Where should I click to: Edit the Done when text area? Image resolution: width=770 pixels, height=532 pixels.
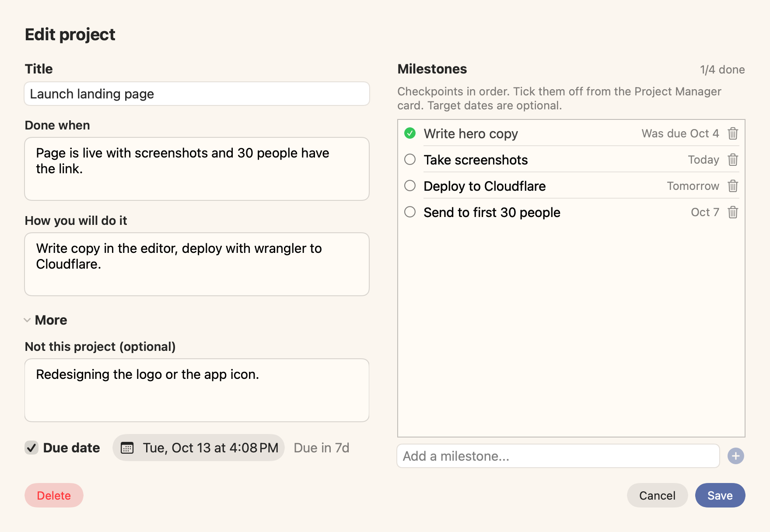tap(197, 169)
